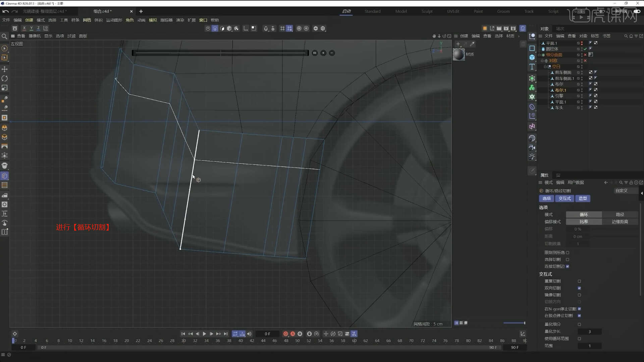Click the 交互式 attribute tab button
Viewport: 644px width, 362px height.
tap(565, 199)
